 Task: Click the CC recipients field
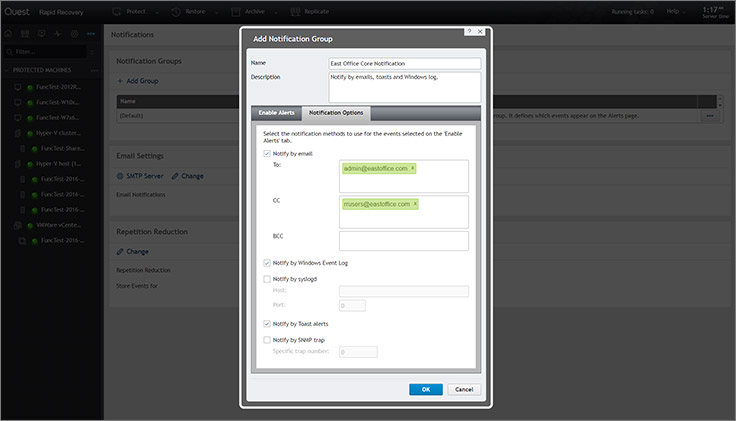tap(404, 212)
